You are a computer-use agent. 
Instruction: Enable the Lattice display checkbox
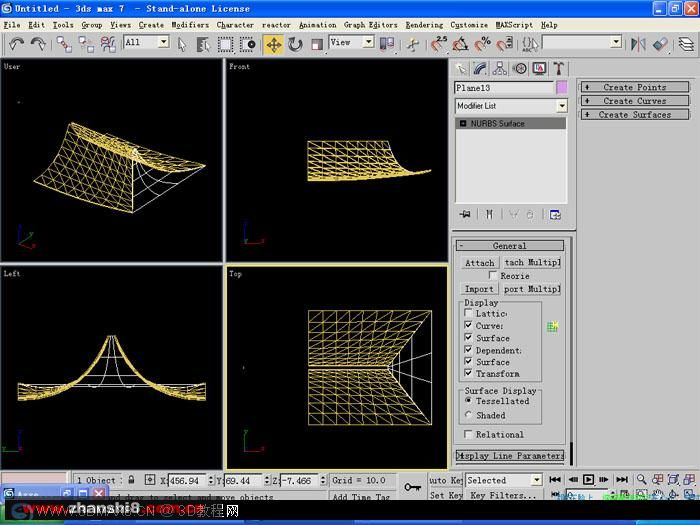[x=468, y=313]
